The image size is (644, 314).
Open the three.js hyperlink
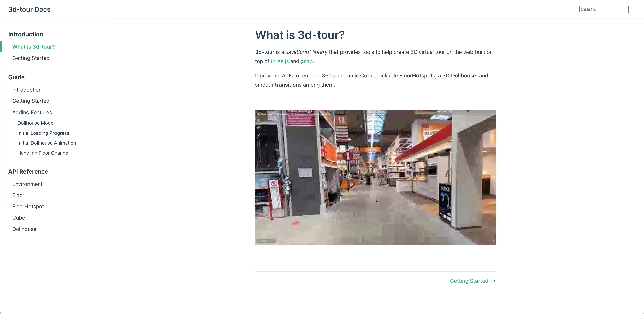point(279,61)
